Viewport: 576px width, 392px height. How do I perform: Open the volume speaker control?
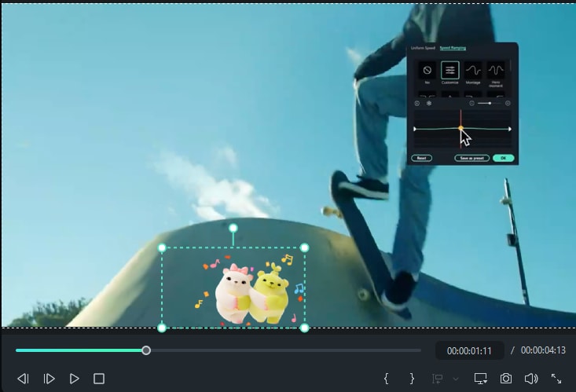pos(531,379)
